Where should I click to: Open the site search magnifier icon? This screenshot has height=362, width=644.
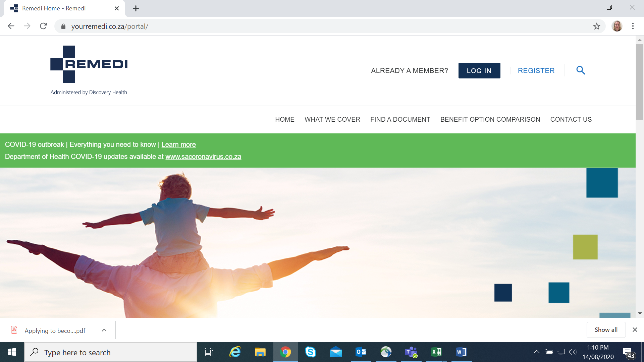coord(581,70)
